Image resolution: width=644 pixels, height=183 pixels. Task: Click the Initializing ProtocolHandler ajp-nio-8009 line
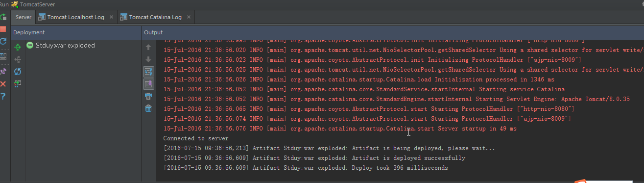[372, 60]
